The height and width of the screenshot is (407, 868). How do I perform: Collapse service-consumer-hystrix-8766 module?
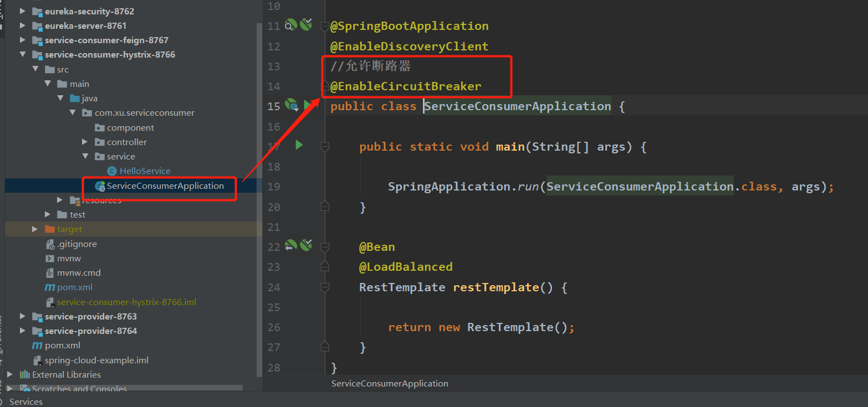tap(22, 54)
